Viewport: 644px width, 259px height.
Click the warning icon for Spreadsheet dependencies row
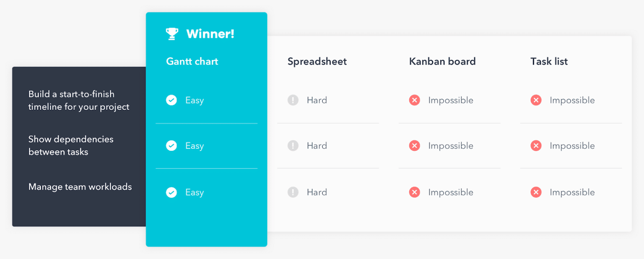tap(293, 146)
